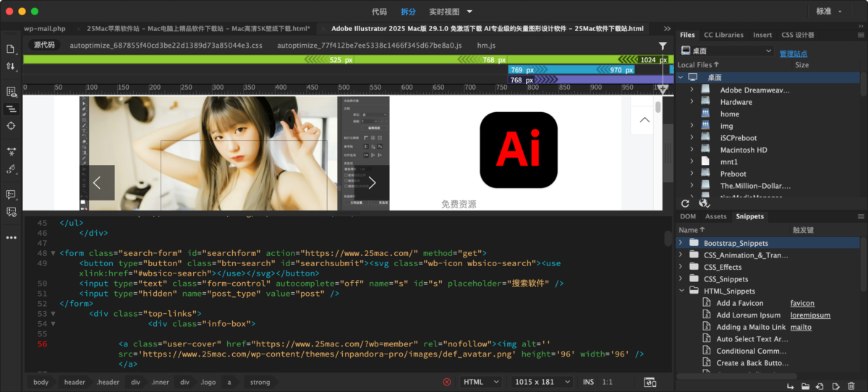Click connect to remote server globe icon
The height and width of the screenshot is (392, 868).
704,203
